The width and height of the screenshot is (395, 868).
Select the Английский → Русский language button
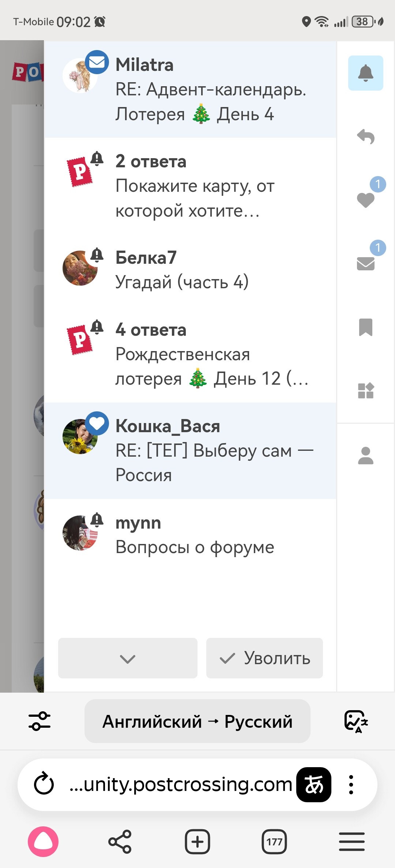(197, 721)
